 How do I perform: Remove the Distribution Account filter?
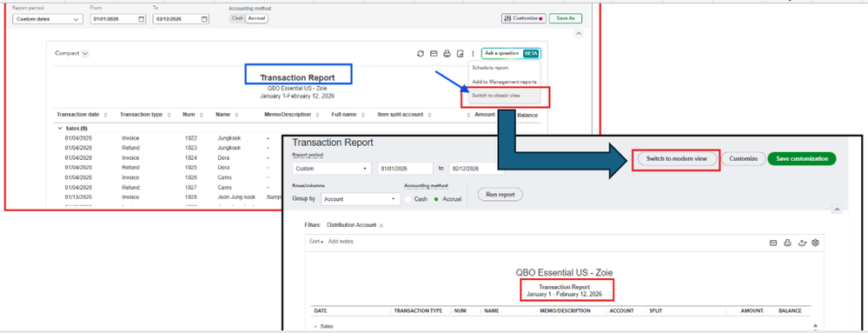click(x=381, y=225)
